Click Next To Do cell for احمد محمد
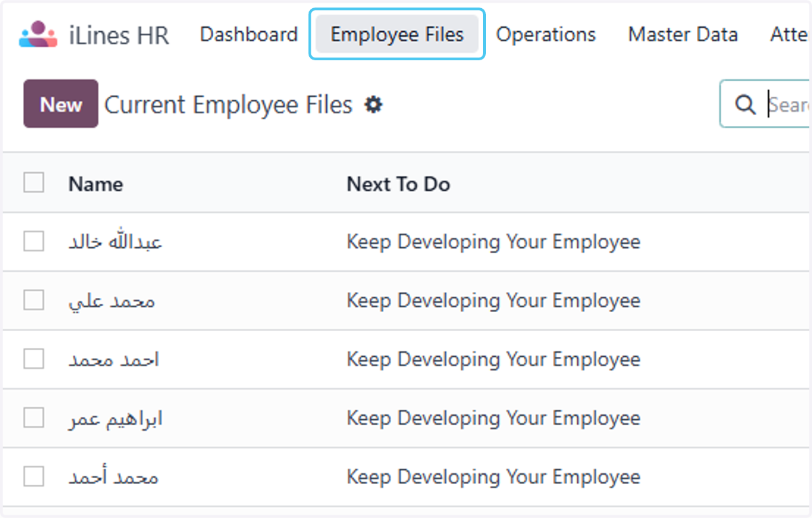Viewport: 812px width, 518px height. (493, 360)
